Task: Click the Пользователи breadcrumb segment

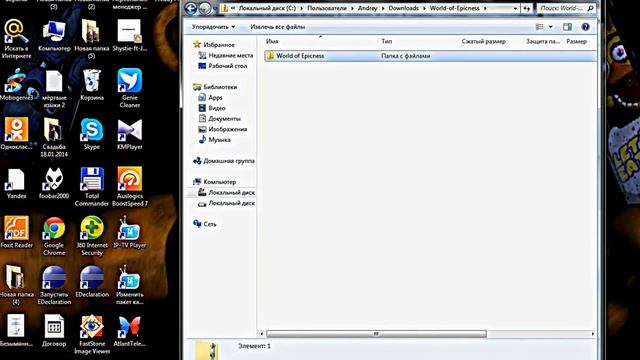Action: (x=327, y=8)
